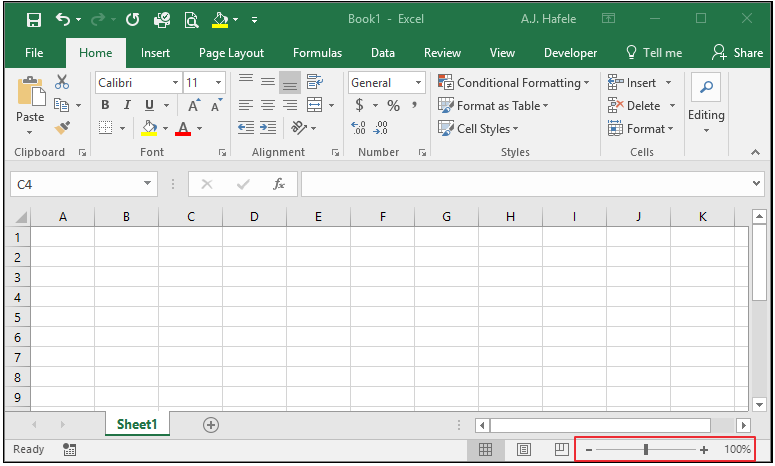The image size is (775, 466).
Task: Expand Conditional Formatting menu
Action: pos(514,83)
